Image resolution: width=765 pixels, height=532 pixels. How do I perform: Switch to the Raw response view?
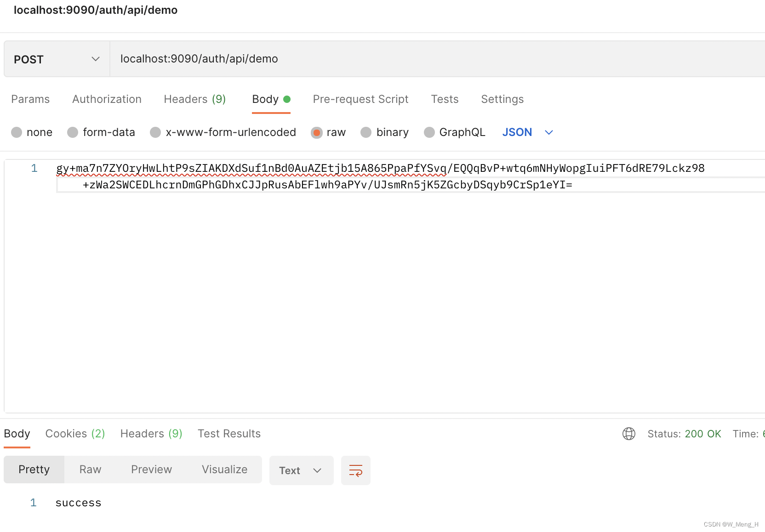90,470
